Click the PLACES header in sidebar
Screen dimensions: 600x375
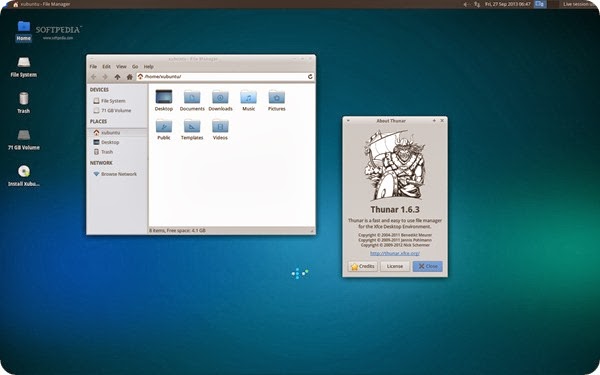pyautogui.click(x=98, y=121)
